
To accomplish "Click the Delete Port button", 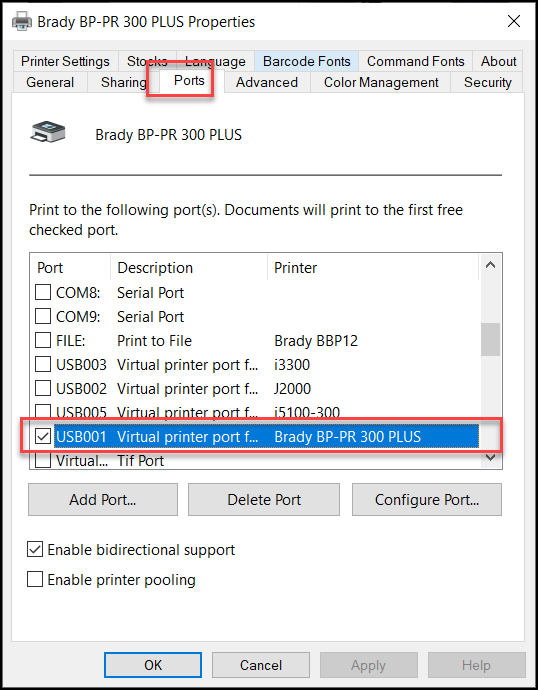I will click(264, 499).
